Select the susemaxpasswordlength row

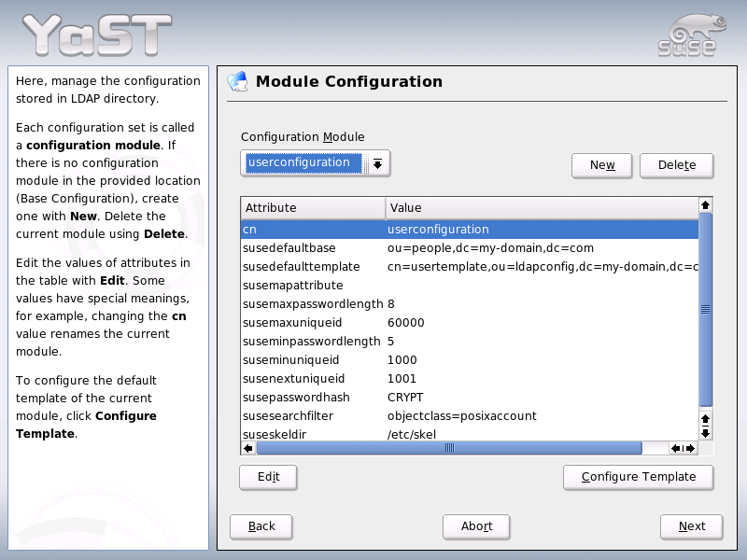point(470,304)
